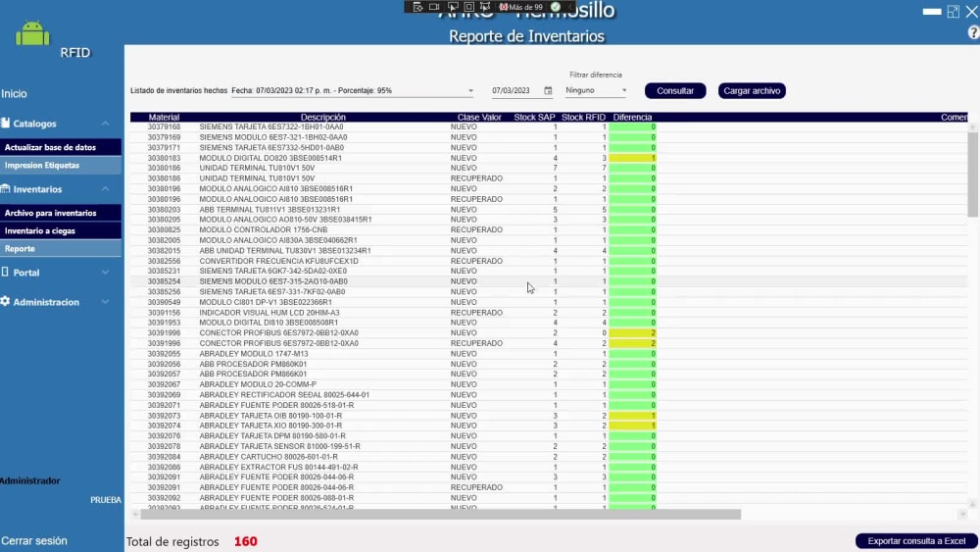Sort by Stock SAP column header
980x552 pixels.
534,117
